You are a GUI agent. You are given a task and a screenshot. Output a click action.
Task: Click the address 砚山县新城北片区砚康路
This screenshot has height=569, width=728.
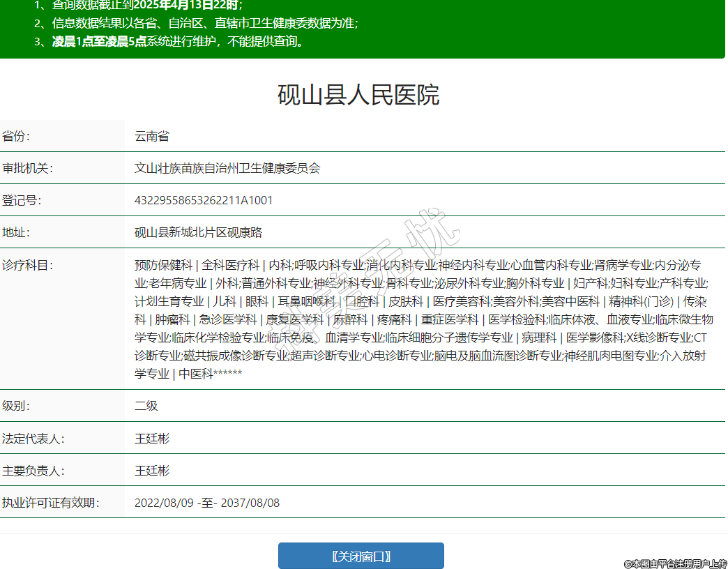(x=198, y=232)
